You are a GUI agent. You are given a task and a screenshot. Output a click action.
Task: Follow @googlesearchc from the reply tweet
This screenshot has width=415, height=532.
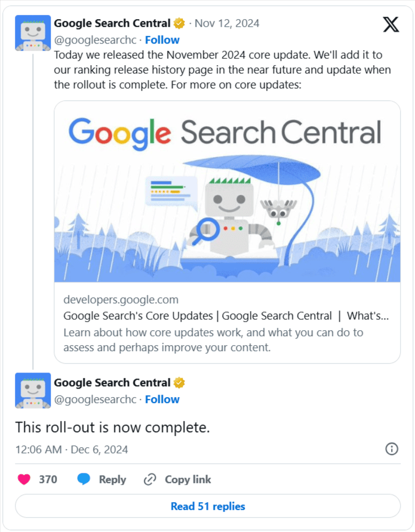click(x=162, y=399)
